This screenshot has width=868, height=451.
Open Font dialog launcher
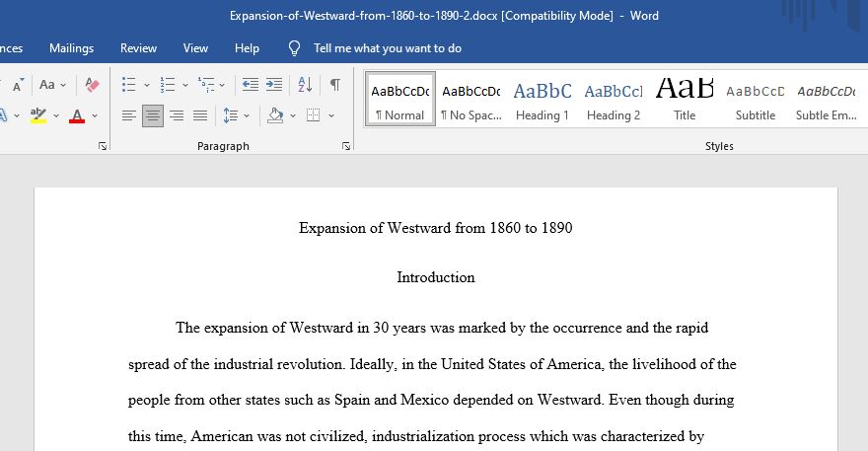103,146
